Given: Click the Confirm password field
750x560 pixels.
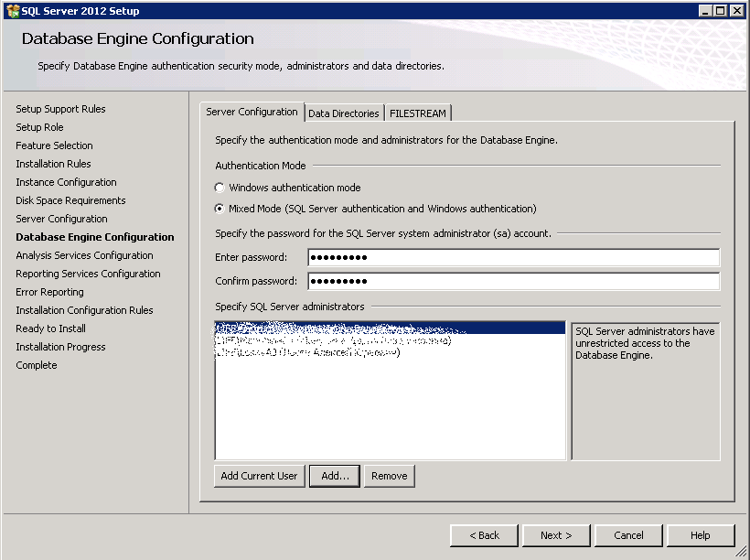Looking at the screenshot, I should pyautogui.click(x=514, y=281).
